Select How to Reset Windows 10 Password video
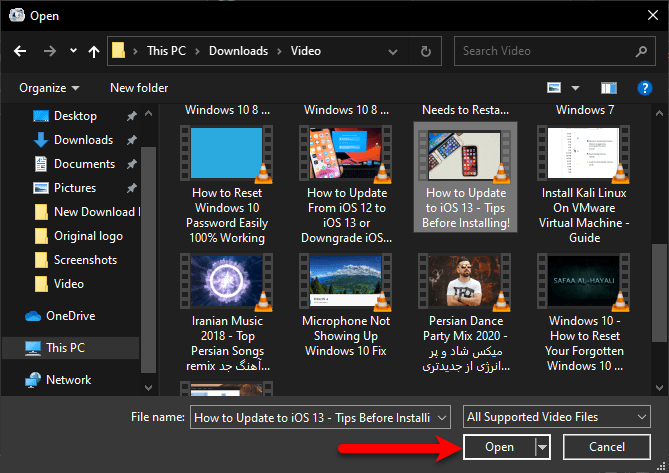 [x=227, y=184]
